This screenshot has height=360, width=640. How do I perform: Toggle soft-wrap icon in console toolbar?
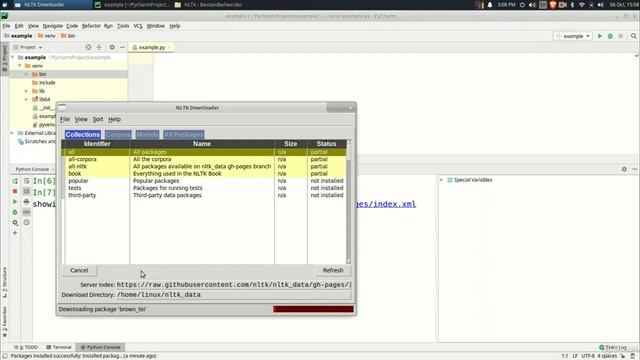click(27, 181)
